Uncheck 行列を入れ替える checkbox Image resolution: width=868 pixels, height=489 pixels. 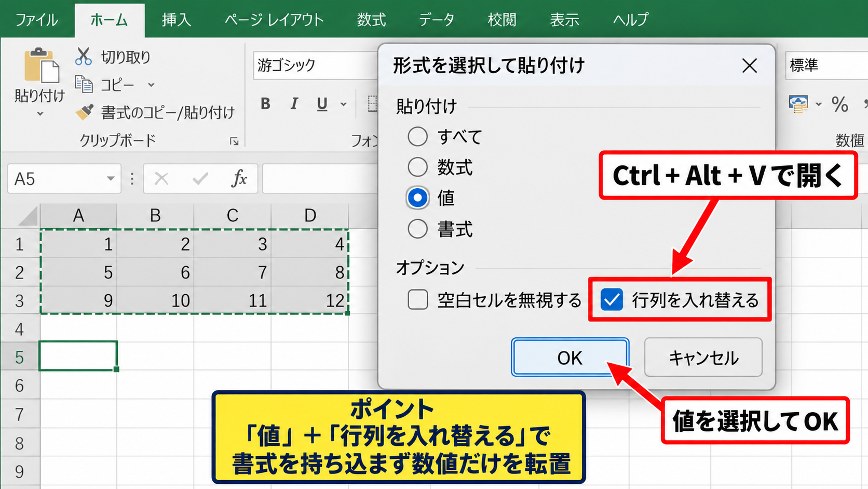[612, 300]
